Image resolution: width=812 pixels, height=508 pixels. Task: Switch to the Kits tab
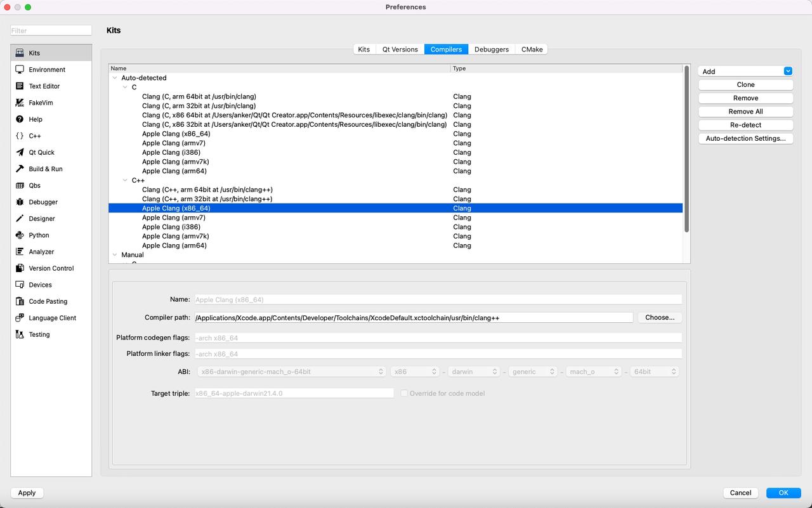[364, 49]
